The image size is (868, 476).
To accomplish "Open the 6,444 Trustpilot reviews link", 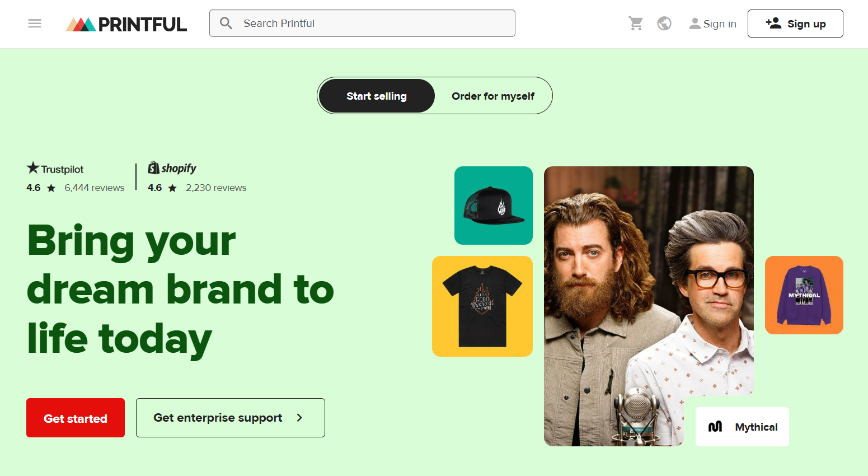I will pos(94,187).
